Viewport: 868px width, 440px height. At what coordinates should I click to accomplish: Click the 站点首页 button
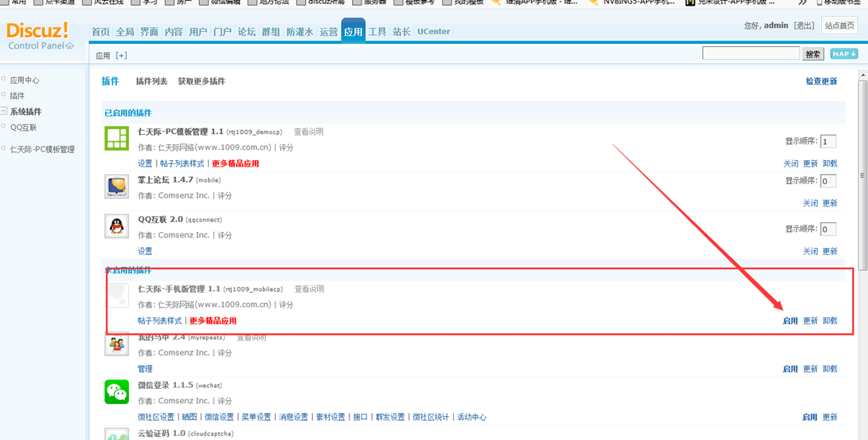coord(839,26)
